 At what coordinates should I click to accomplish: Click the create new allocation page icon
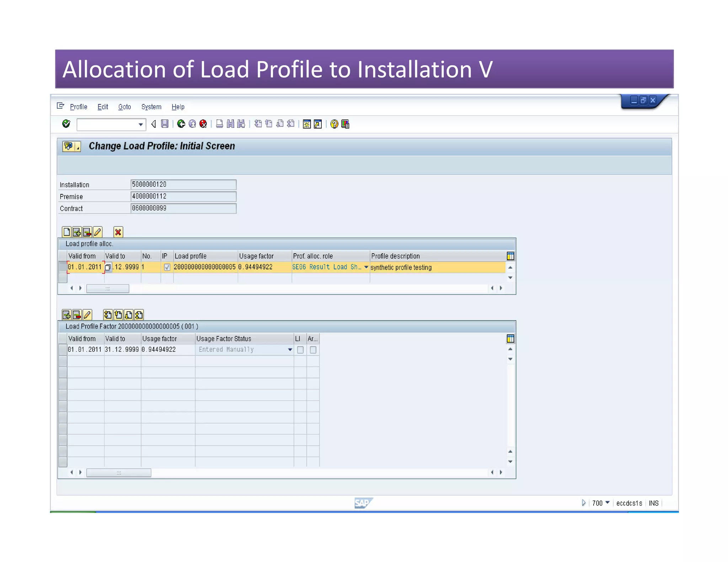[66, 232]
